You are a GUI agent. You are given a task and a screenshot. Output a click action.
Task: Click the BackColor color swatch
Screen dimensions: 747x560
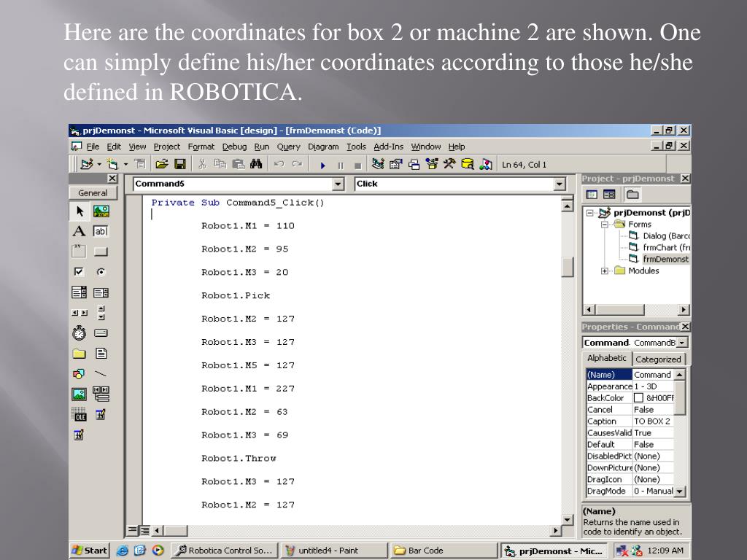(638, 398)
